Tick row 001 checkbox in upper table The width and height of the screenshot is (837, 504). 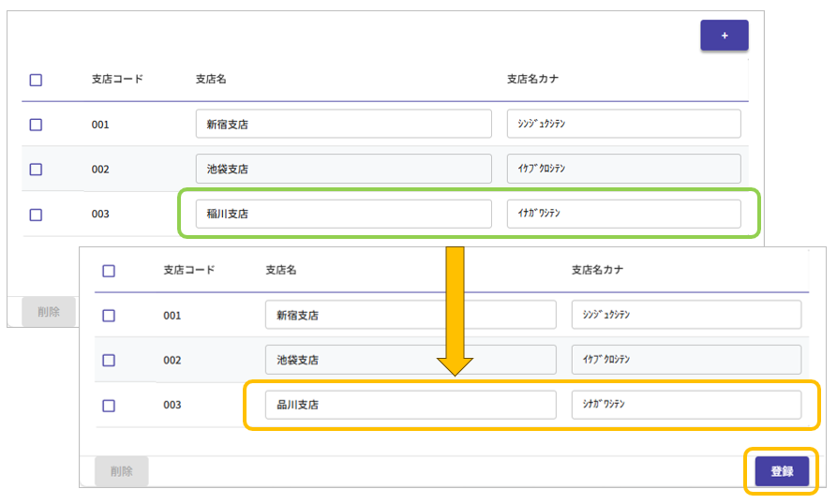click(x=36, y=125)
